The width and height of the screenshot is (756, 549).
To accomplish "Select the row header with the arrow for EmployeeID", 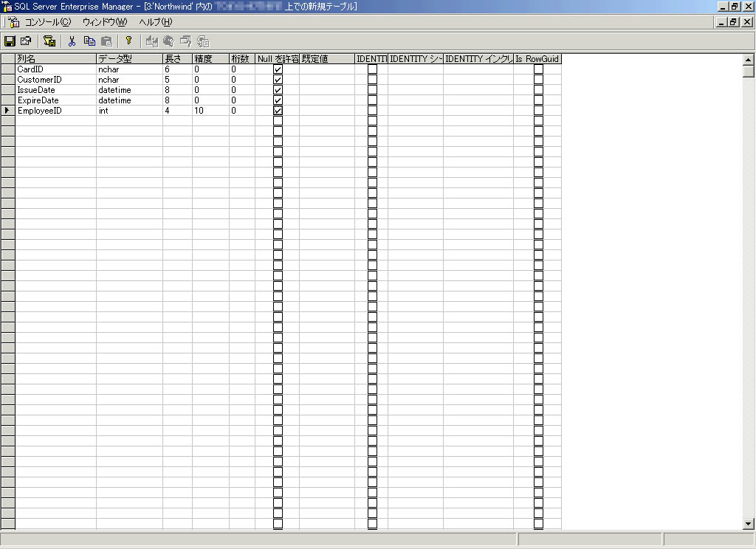I will 7,111.
